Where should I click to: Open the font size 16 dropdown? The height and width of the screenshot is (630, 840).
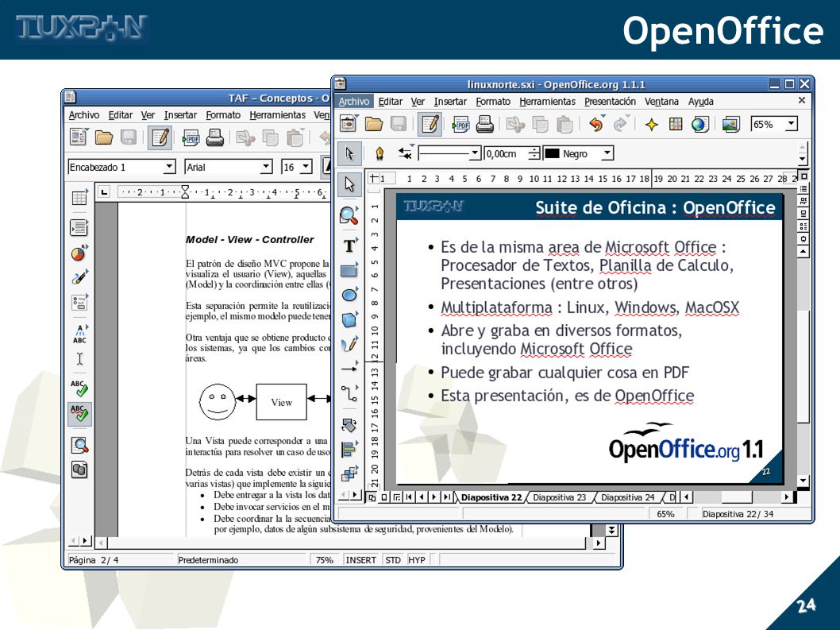pyautogui.click(x=306, y=167)
